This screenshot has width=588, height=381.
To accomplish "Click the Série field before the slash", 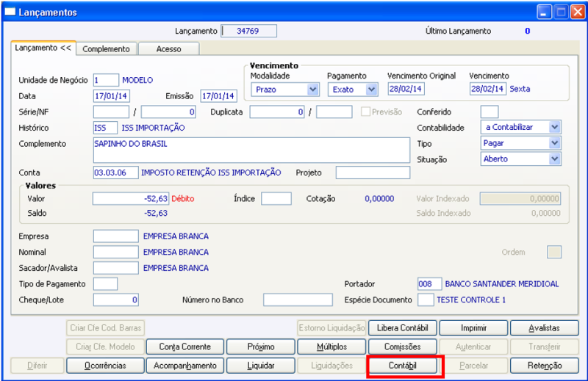I will point(111,112).
